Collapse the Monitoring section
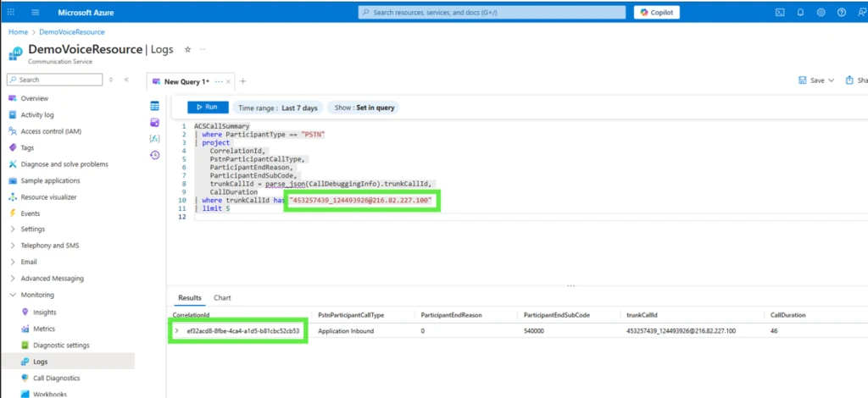 click(13, 295)
